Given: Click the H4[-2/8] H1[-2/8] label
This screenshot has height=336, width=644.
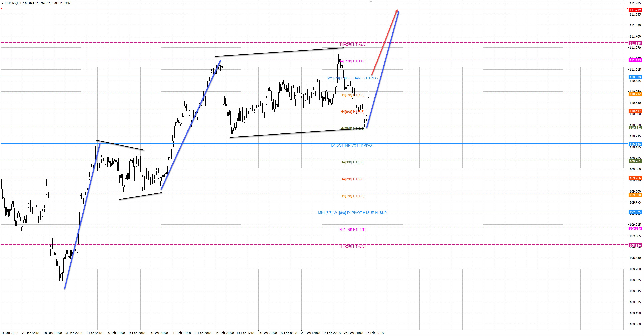Looking at the screenshot, I should pos(352,246).
